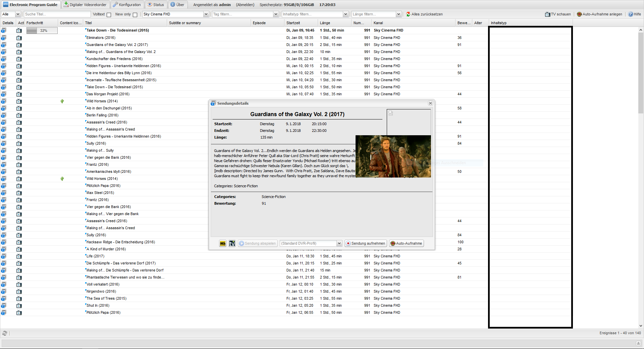Select title Die Schlümpfe - Das verlorene Dorf (2017)
The height and width of the screenshot is (349, 644).
pyautogui.click(x=121, y=263)
